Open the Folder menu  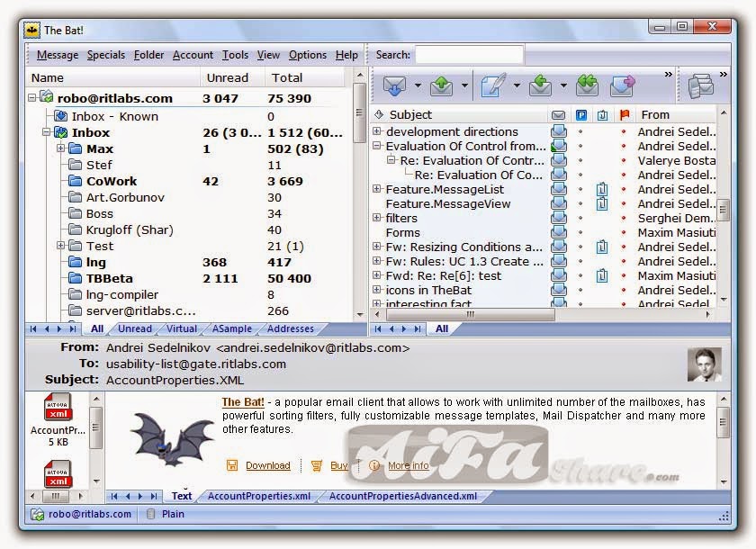[x=149, y=55]
